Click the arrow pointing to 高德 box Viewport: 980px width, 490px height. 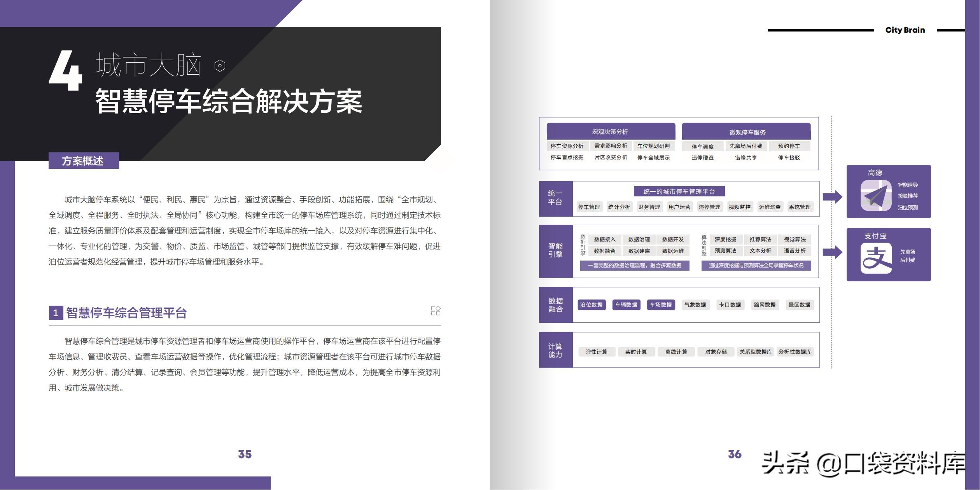click(x=832, y=197)
